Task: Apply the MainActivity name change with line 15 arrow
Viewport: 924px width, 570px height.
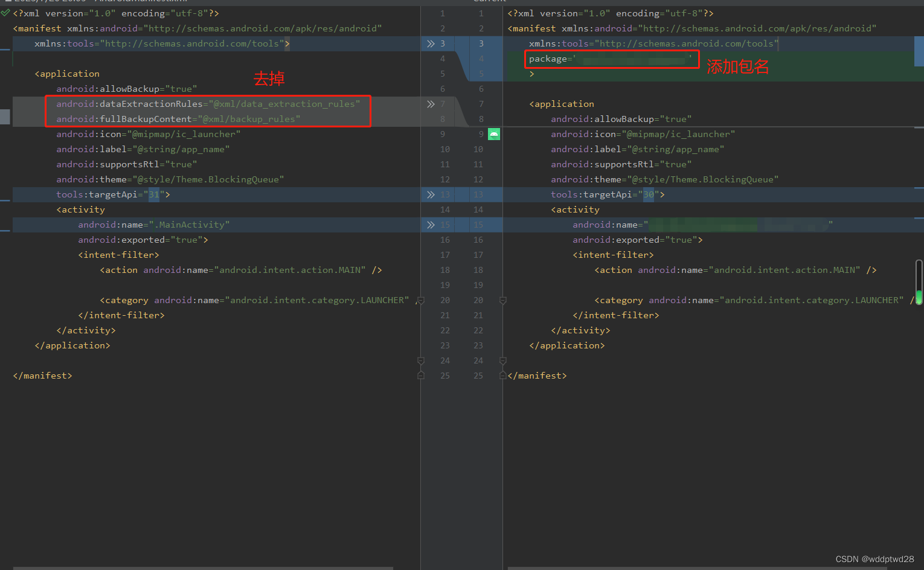Action: [431, 225]
